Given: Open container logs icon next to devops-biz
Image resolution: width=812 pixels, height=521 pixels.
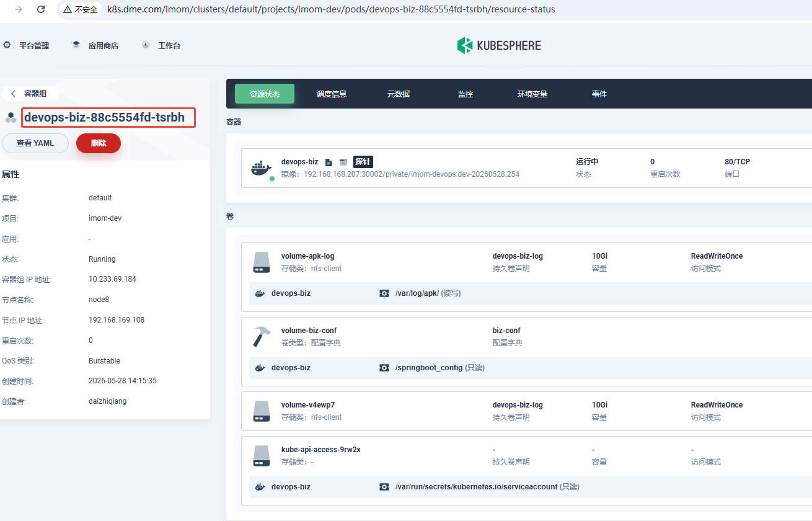Looking at the screenshot, I should (x=329, y=162).
